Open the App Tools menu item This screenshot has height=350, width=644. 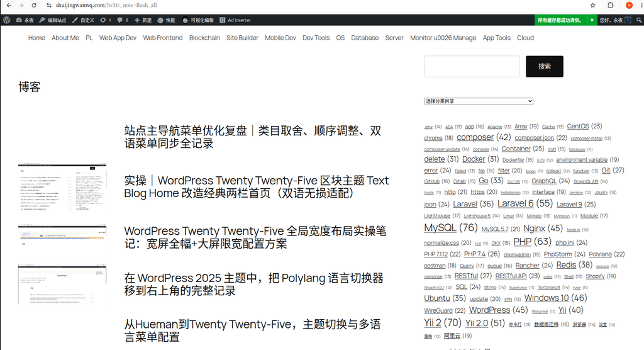click(497, 38)
